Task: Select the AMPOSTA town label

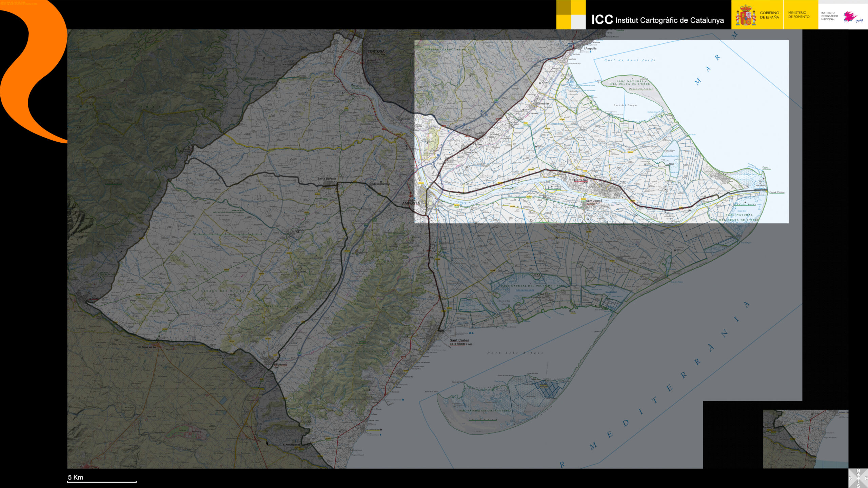Action: coord(411,203)
